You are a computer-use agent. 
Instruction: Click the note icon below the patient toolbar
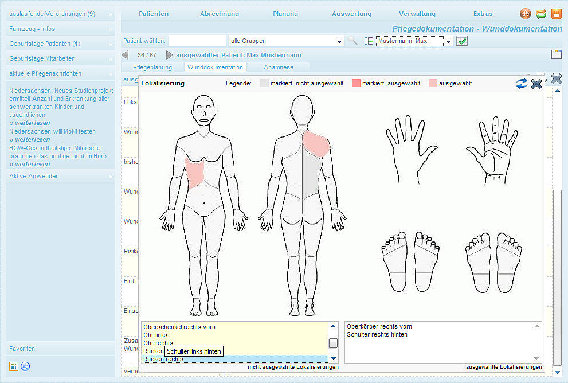point(556,54)
